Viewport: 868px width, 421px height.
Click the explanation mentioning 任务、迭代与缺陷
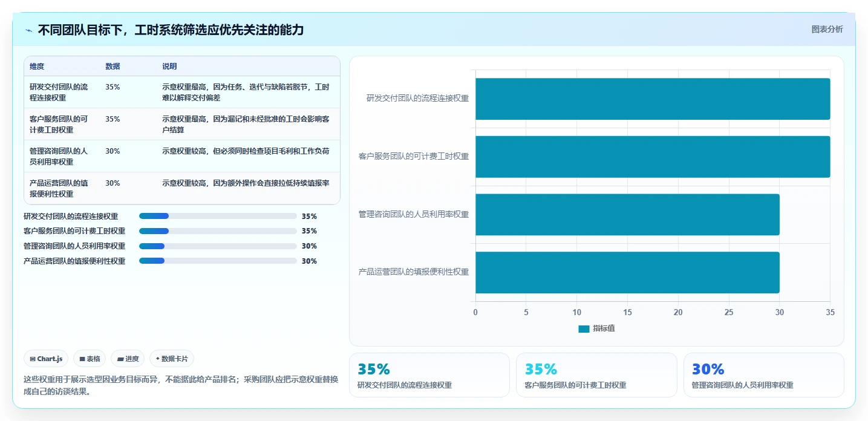coord(246,92)
